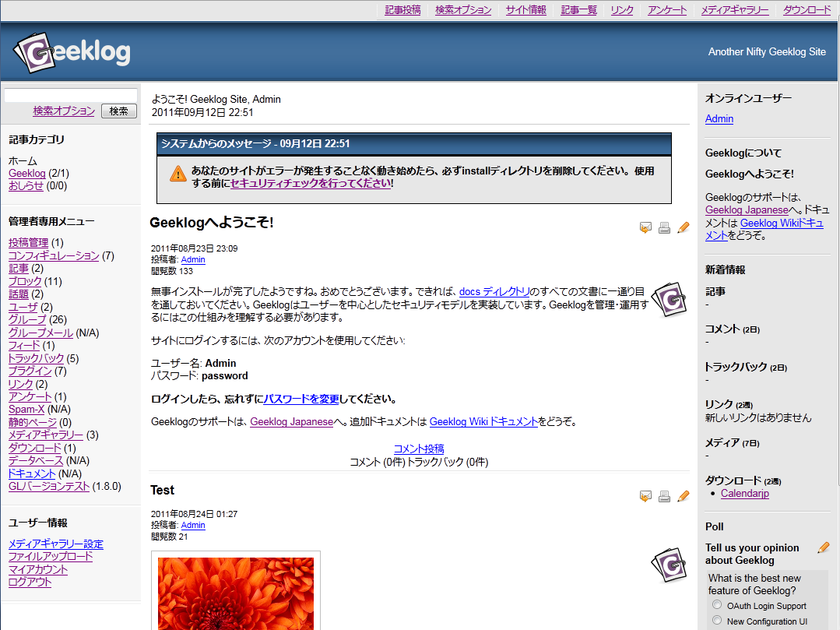Click the pencil edit icon for Geeklogへようこそ! article
840x630 pixels.
(x=684, y=227)
